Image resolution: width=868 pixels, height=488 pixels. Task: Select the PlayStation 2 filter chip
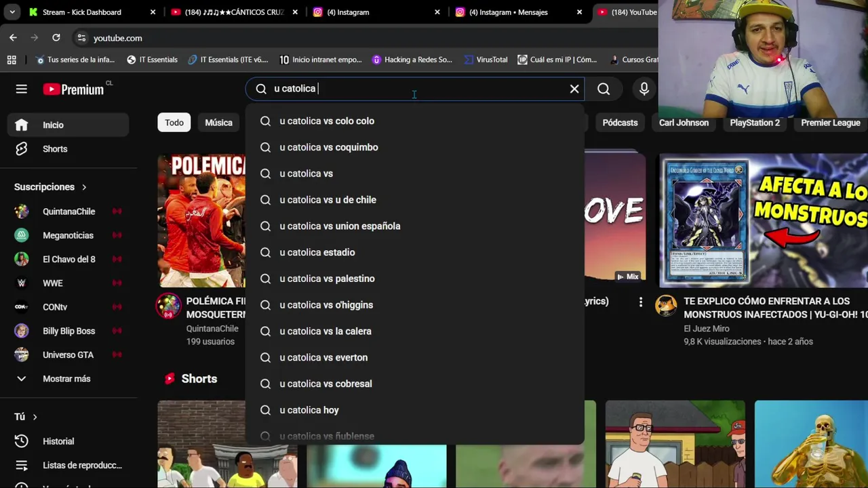pos(755,123)
